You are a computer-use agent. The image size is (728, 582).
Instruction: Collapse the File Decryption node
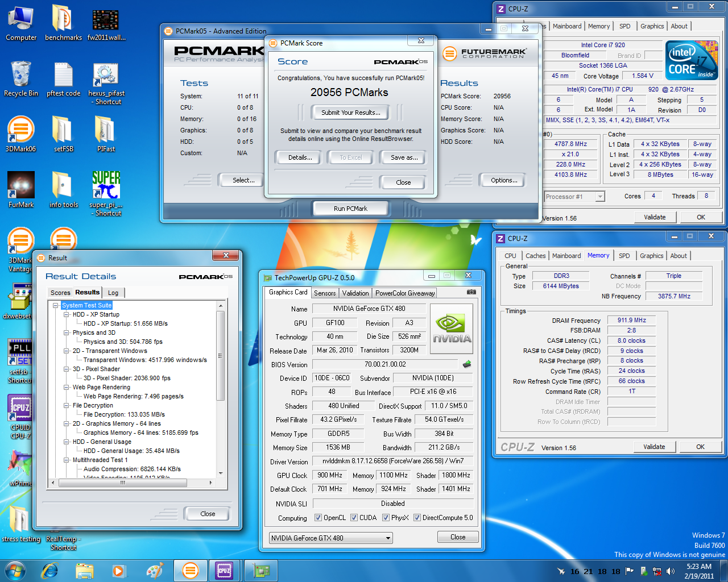coord(67,405)
